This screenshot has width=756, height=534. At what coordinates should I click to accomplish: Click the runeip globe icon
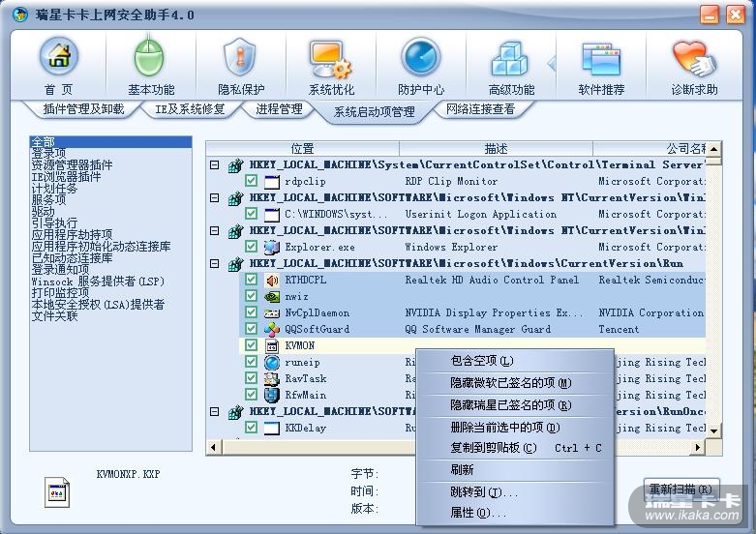[x=272, y=363]
